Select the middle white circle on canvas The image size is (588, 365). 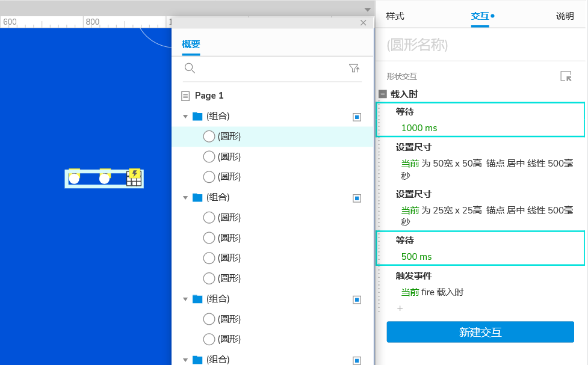104,179
